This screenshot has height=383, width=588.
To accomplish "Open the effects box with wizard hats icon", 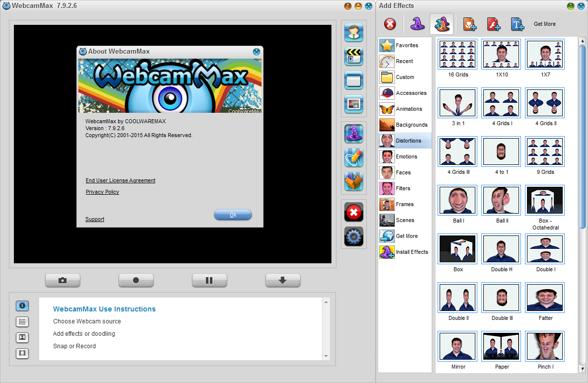I will [x=354, y=181].
